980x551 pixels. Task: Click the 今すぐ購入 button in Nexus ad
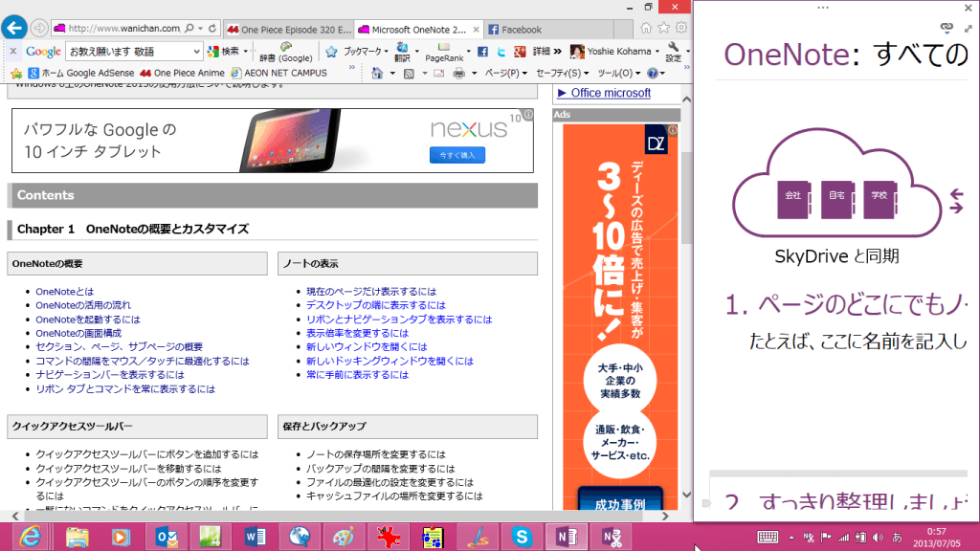[x=457, y=155]
